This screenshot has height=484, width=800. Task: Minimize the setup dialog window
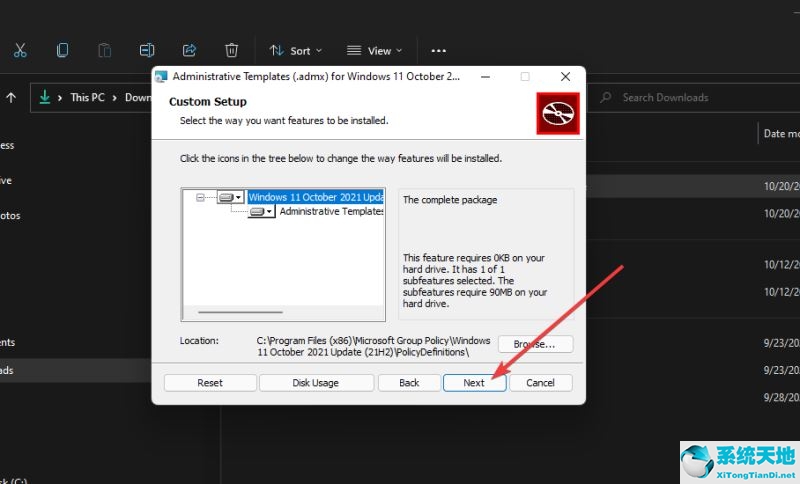pyautogui.click(x=485, y=77)
